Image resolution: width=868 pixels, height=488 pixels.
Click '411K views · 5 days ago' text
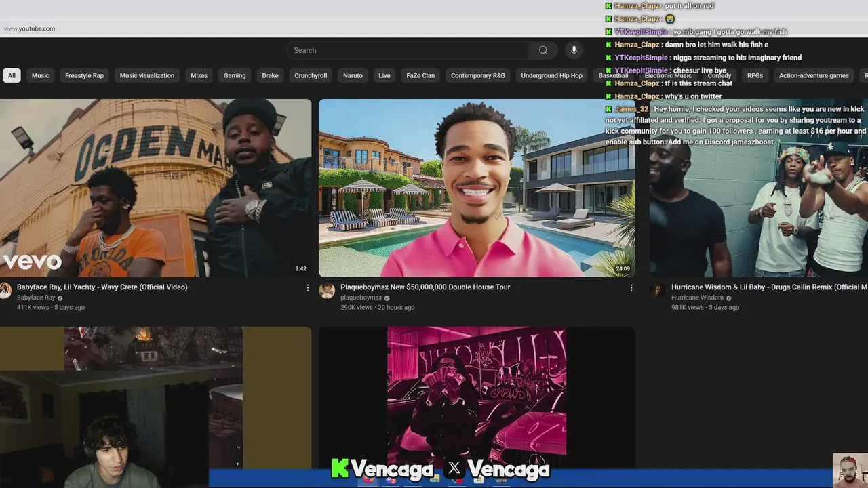(51, 308)
